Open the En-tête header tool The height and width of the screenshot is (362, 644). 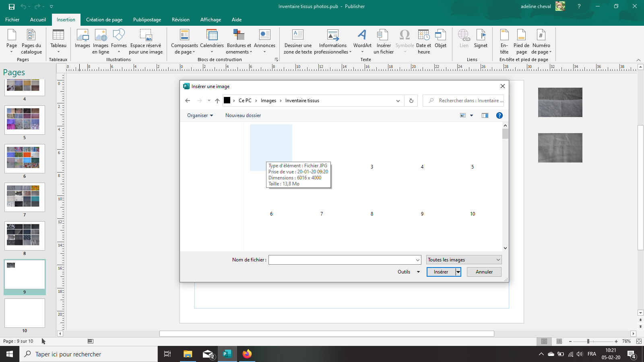coord(504,41)
